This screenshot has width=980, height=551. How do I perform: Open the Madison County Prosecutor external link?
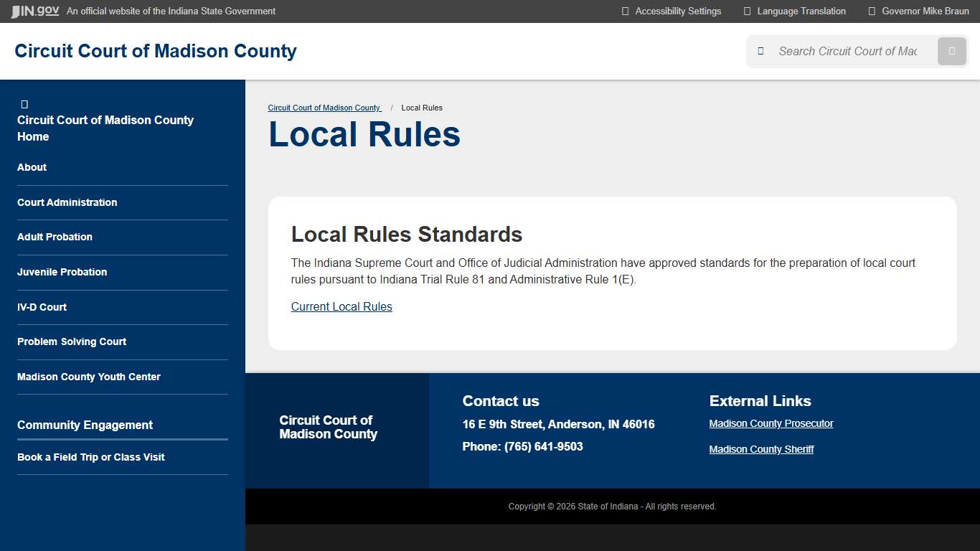771,423
